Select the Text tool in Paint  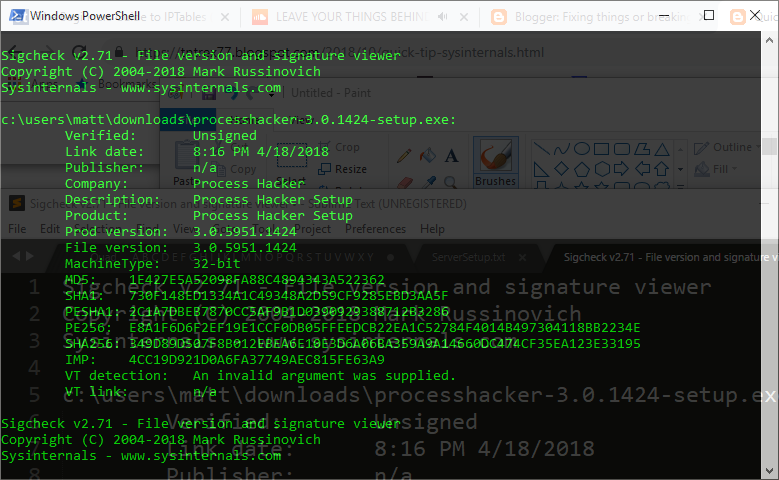(x=451, y=156)
